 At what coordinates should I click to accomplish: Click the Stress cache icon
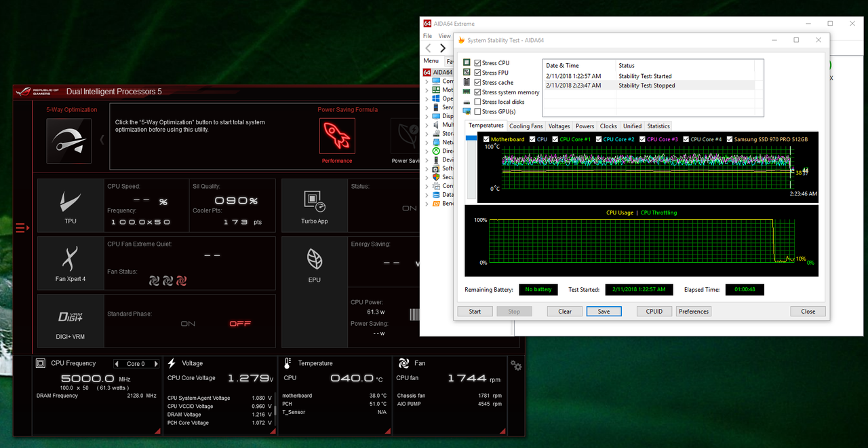pyautogui.click(x=467, y=82)
